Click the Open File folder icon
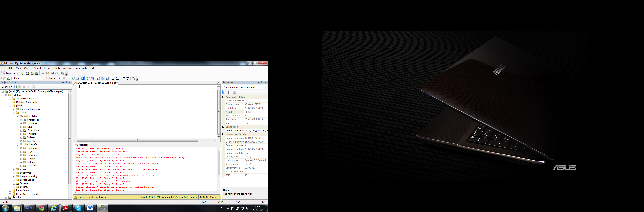This screenshot has width=644, height=212. pos(48,73)
